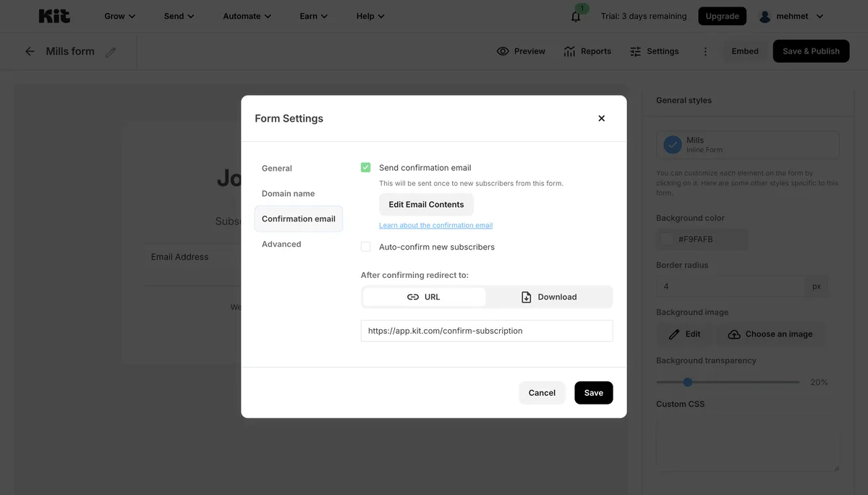The width and height of the screenshot is (868, 495).
Task: Click the Email Address form field
Action: point(193,257)
